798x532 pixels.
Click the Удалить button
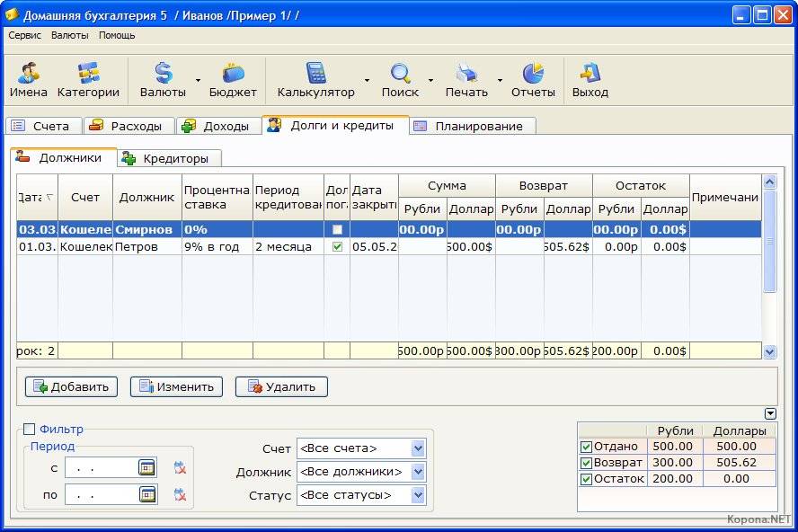(281, 387)
